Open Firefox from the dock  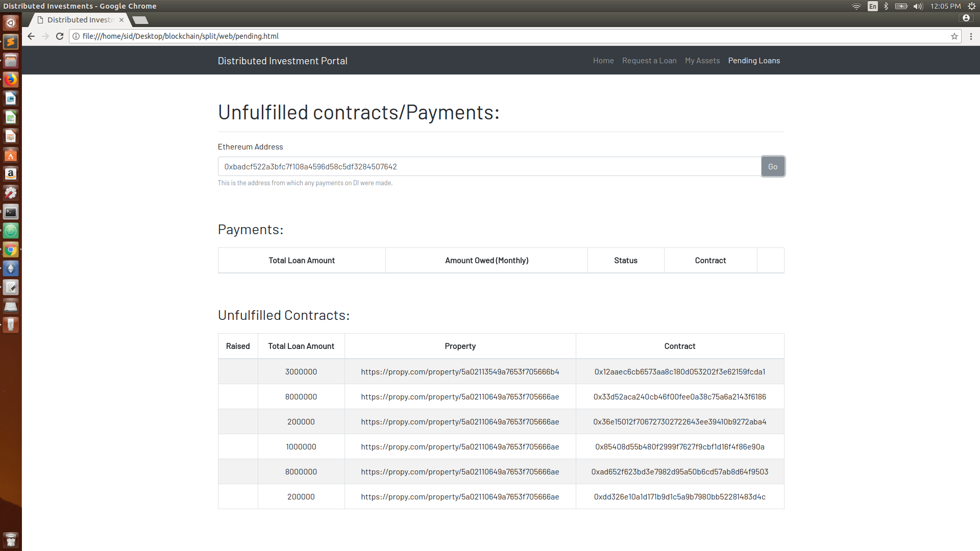(x=11, y=80)
